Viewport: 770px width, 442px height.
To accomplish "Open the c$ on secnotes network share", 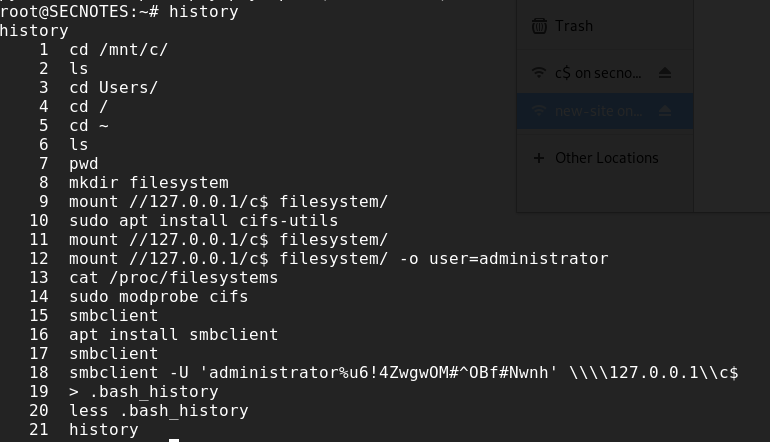I will pos(598,73).
